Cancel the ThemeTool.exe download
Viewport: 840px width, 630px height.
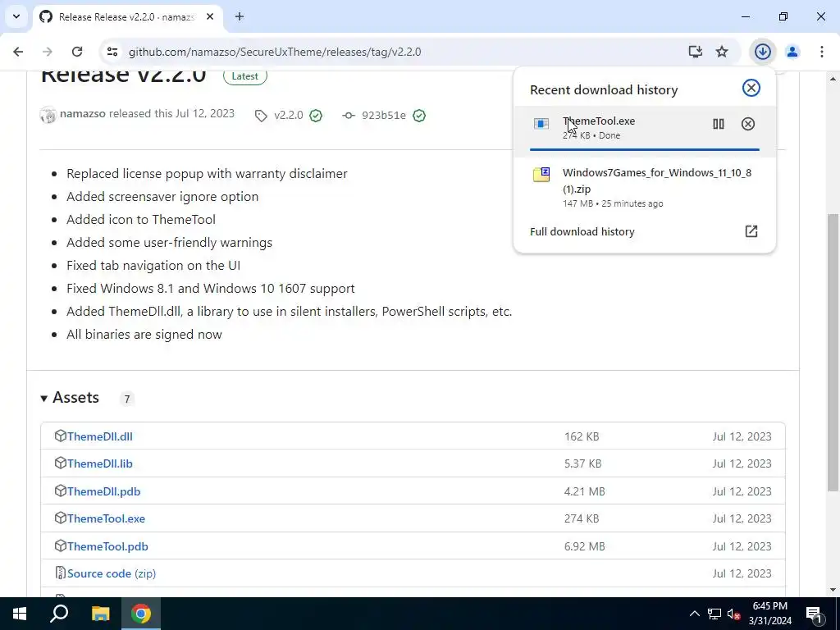748,124
